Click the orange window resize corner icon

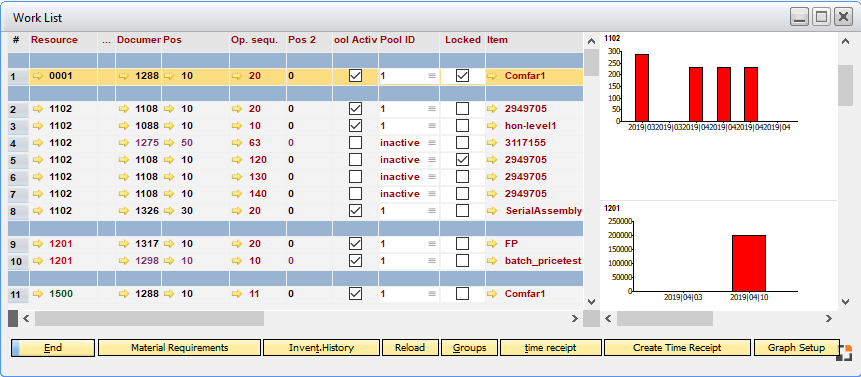(x=845, y=353)
